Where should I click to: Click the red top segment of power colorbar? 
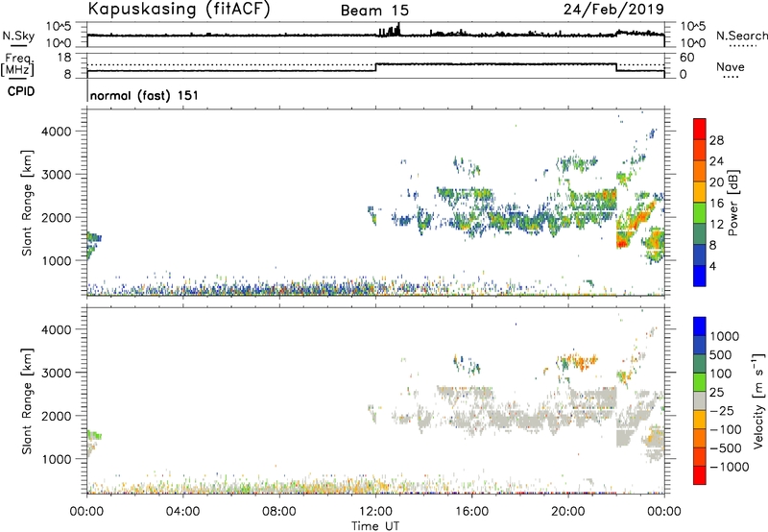[700, 130]
